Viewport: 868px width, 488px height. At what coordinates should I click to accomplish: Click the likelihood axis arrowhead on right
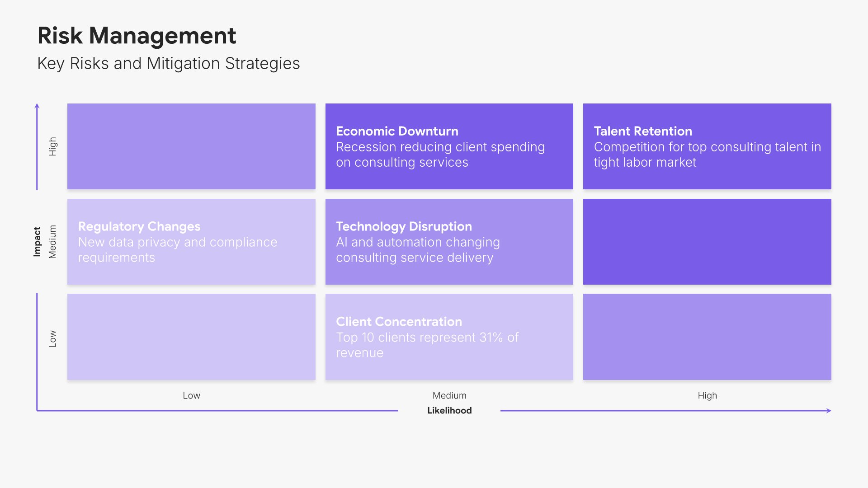(829, 410)
